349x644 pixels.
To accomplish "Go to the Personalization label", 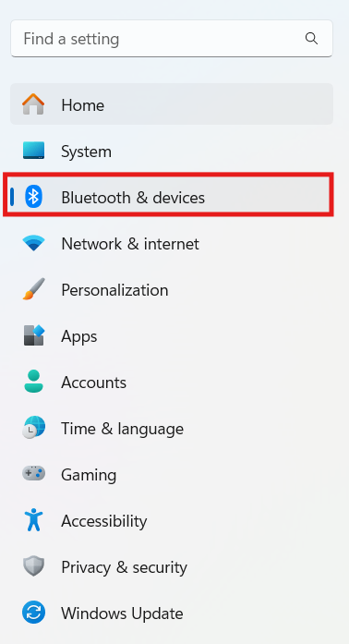I will (x=114, y=290).
